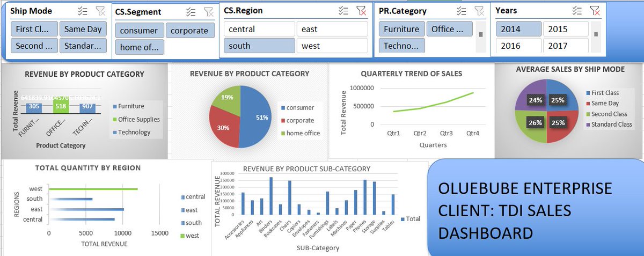Click the 51% consumer pie slice

coord(257,117)
